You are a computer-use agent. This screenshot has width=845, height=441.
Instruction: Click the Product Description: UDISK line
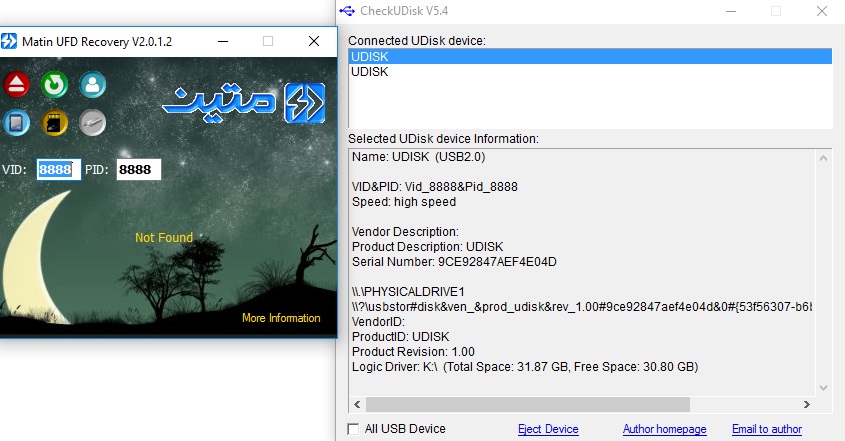(427, 247)
